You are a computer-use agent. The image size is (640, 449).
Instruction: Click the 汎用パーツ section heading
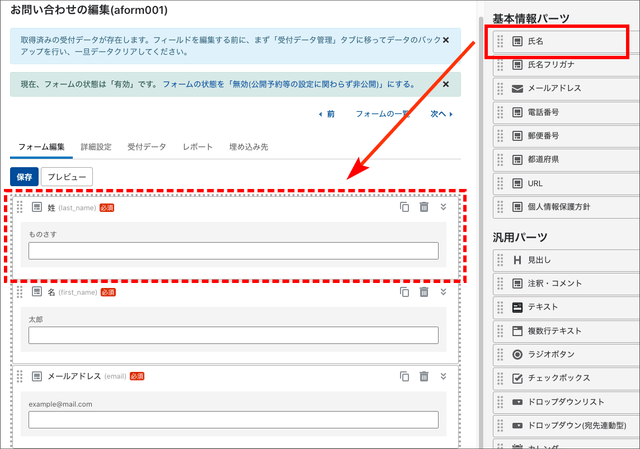520,237
